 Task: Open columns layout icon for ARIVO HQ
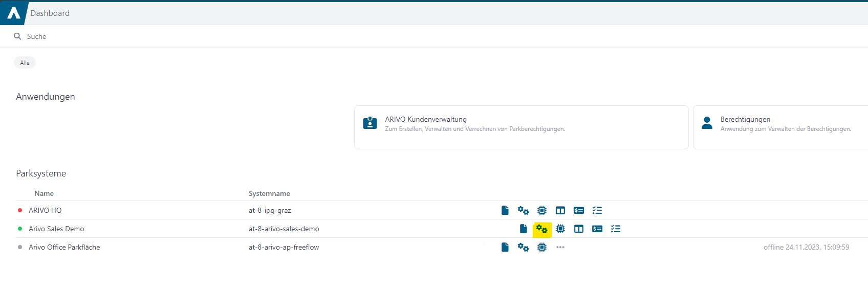[x=560, y=210]
